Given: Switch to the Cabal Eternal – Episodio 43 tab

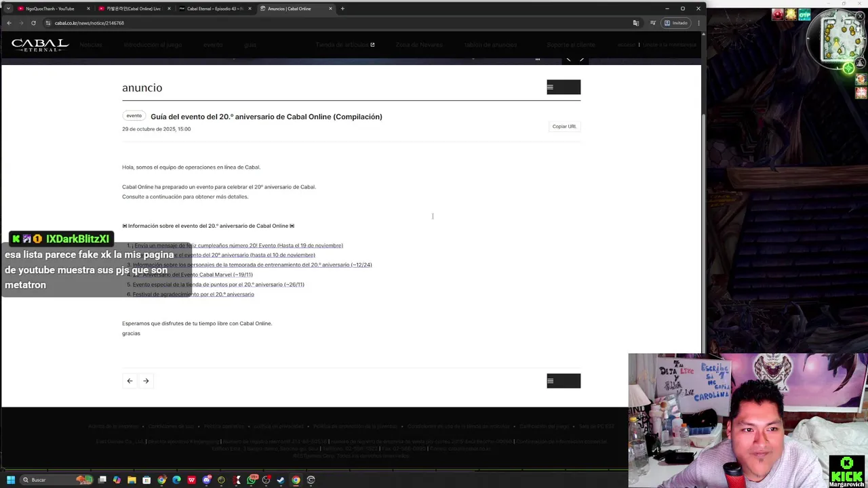Looking at the screenshot, I should [214, 9].
